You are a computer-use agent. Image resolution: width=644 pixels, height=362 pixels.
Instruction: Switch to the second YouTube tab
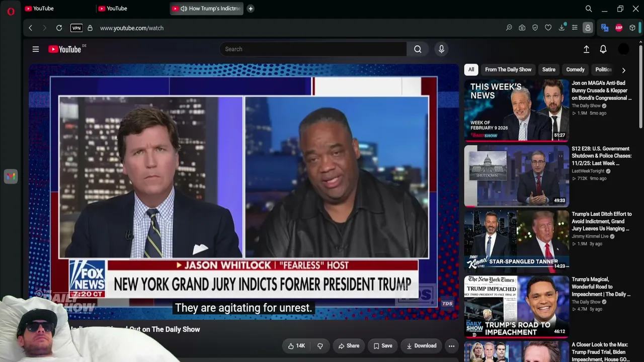click(131, 9)
